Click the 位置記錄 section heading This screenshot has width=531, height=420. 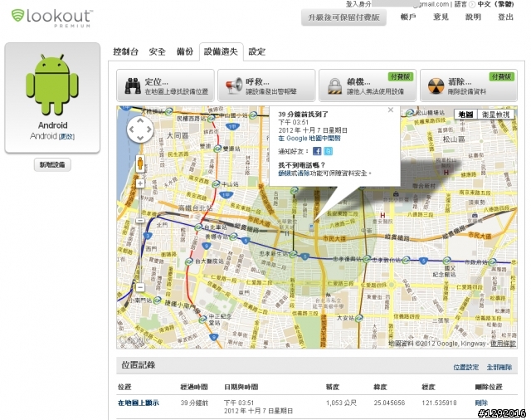pos(139,365)
